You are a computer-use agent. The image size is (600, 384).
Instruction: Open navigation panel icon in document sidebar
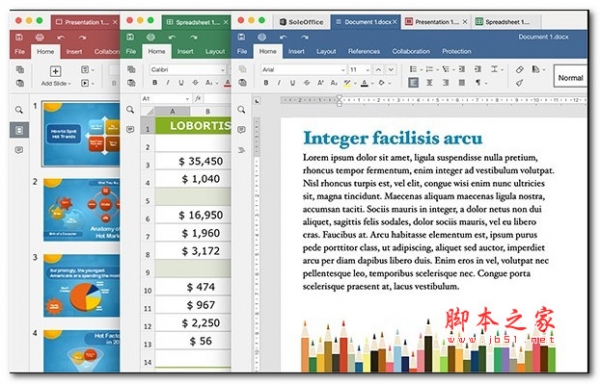click(x=241, y=150)
